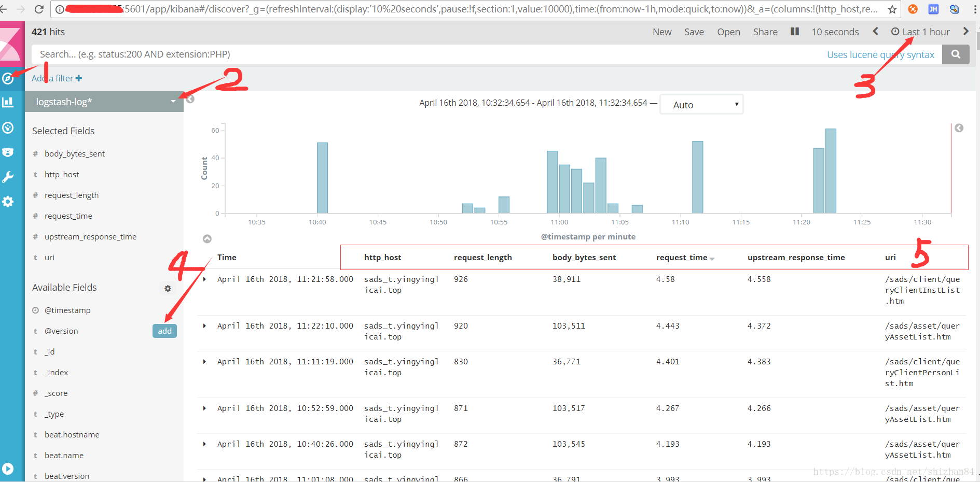The width and height of the screenshot is (980, 482).
Task: Expand the 10:52:59.000 log row
Action: pos(204,408)
